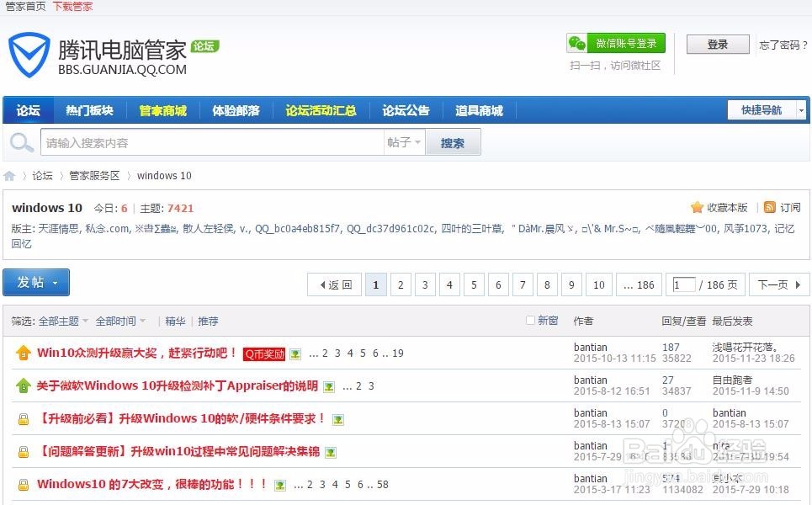
Task: Open thread 关于微软Windows 10升级检测补丁Appraiser的说明
Action: tap(177, 385)
